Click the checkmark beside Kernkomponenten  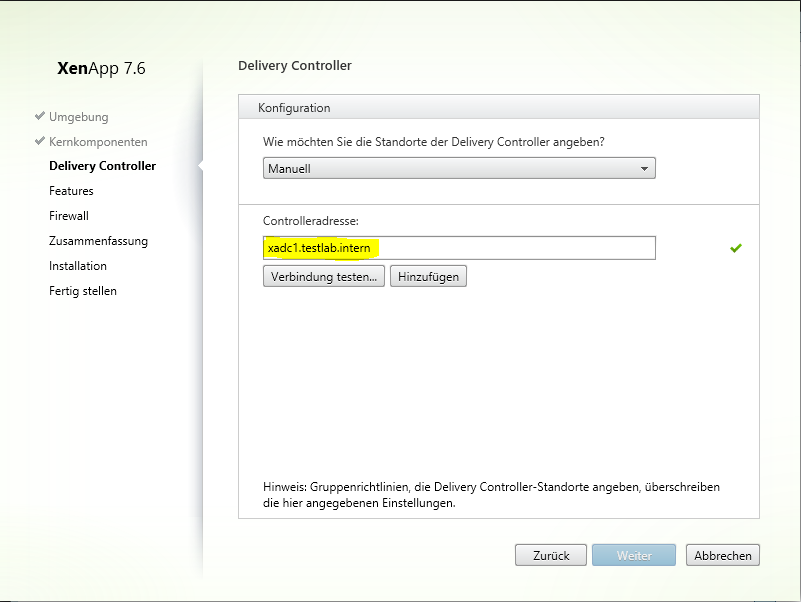click(x=40, y=141)
